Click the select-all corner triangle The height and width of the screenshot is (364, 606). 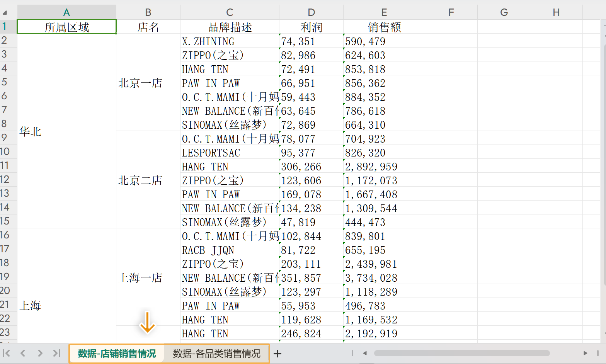point(5,12)
